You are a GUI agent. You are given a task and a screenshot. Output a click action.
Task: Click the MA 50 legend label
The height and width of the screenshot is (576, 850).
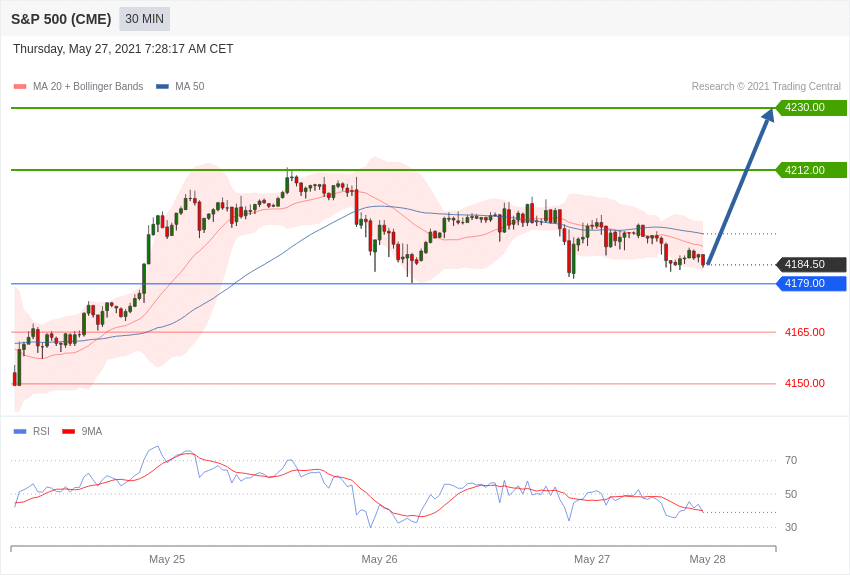tap(190, 86)
